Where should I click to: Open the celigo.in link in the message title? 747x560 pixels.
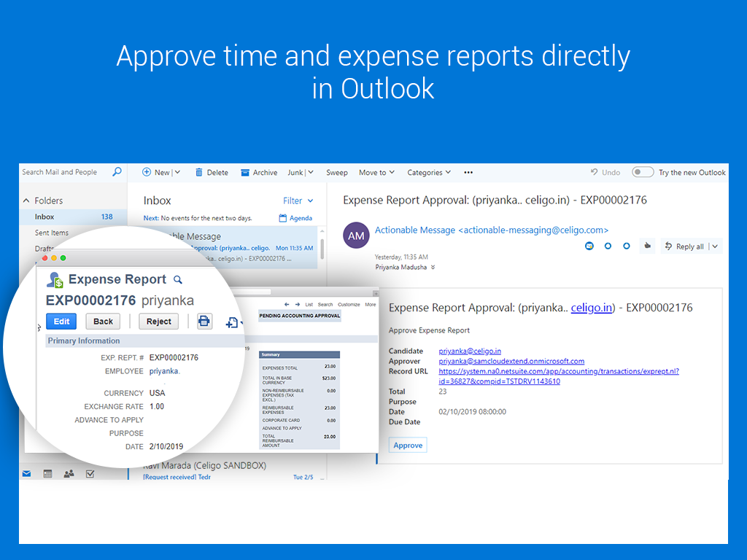point(591,308)
